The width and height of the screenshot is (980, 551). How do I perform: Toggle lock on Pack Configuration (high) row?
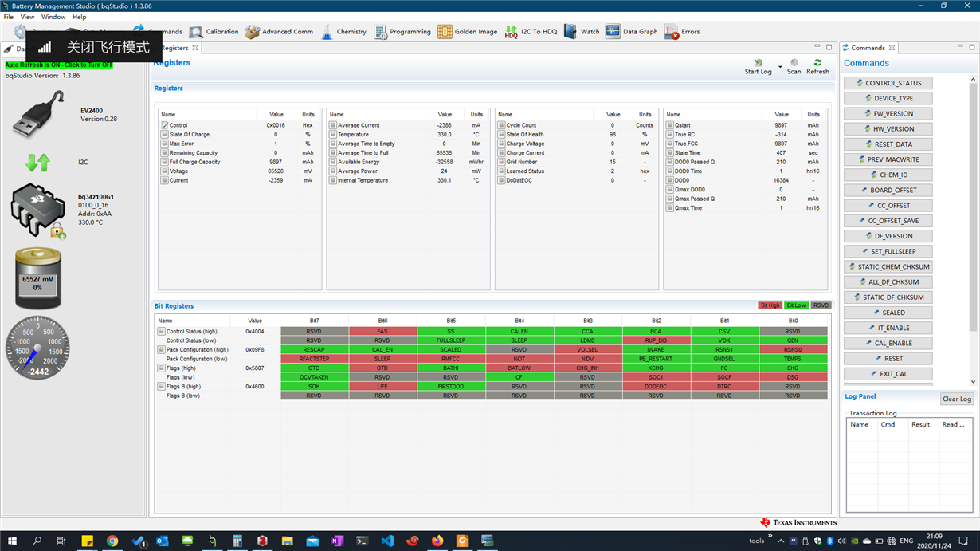(161, 349)
